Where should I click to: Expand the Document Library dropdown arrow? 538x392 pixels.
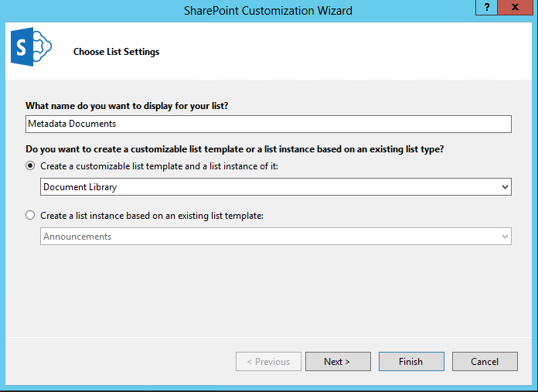[505, 187]
